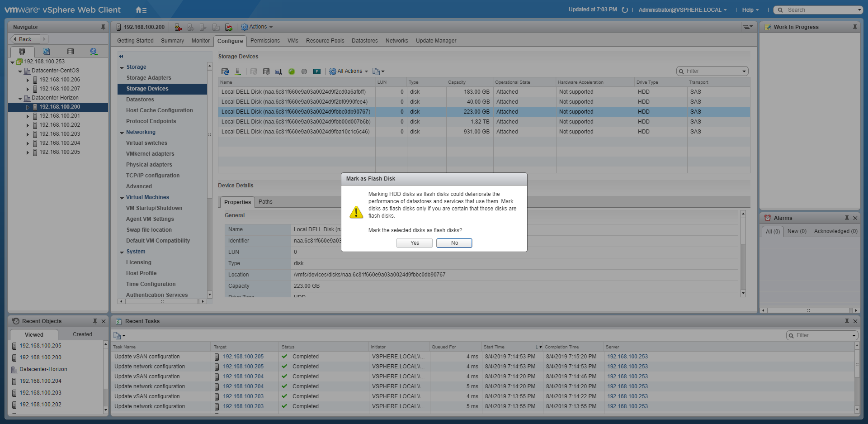Switch to the Datastores tab
Image resolution: width=868 pixels, height=424 pixels.
pos(364,41)
